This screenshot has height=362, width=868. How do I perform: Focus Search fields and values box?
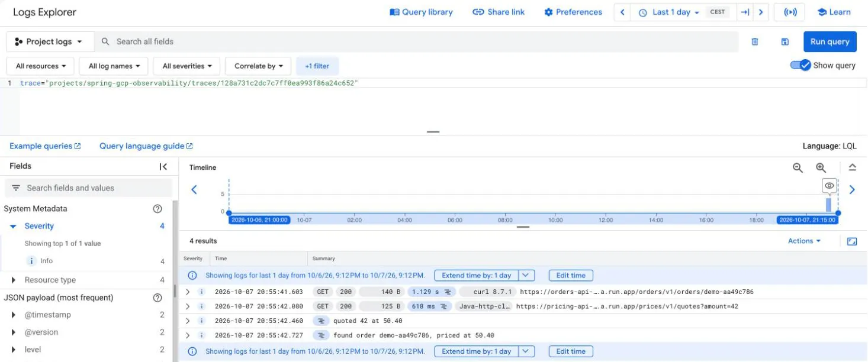(x=89, y=188)
